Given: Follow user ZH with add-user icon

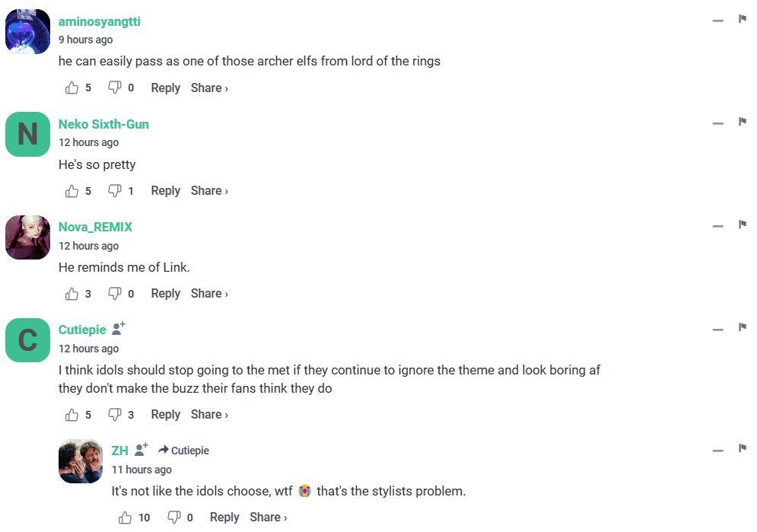Looking at the screenshot, I should pos(141,450).
